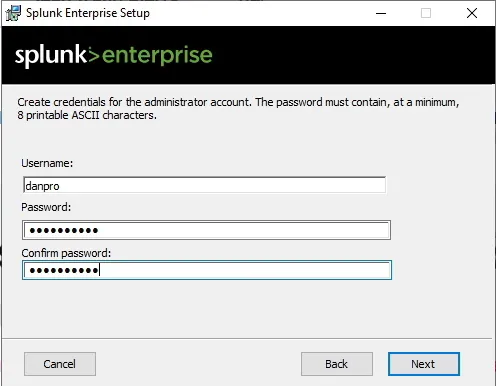This screenshot has height=386, width=496.
Task: Click the 'Confirm password:' label
Action: coord(66,253)
